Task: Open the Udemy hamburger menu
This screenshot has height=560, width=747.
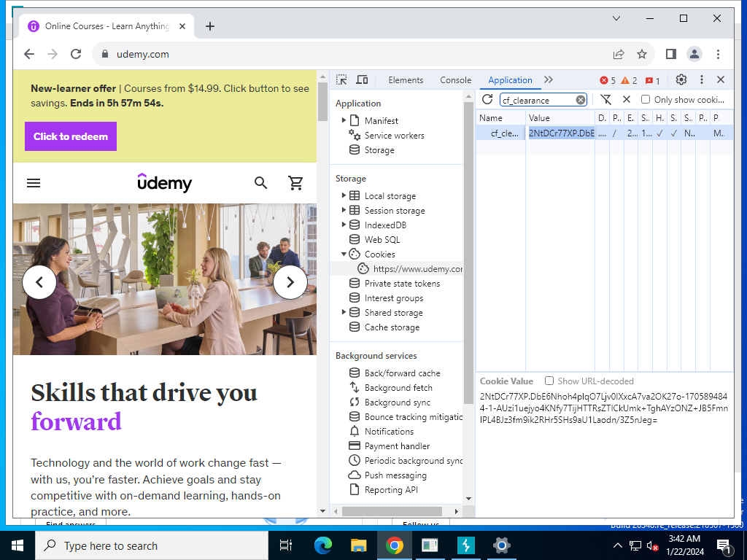Action: coord(34,183)
